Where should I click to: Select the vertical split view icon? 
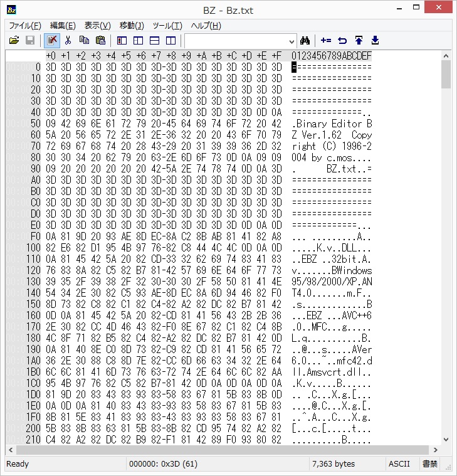(x=171, y=40)
